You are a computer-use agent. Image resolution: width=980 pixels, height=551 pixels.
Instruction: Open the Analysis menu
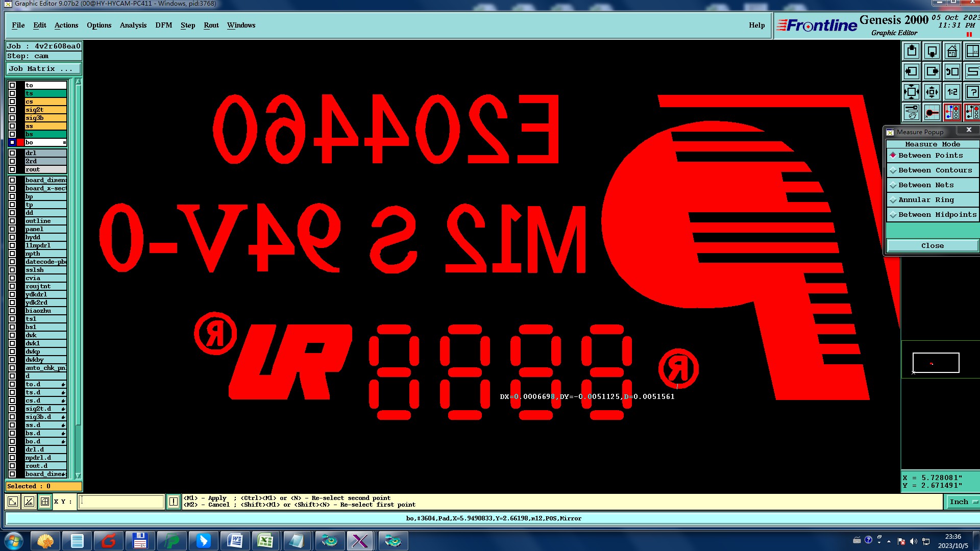point(133,26)
